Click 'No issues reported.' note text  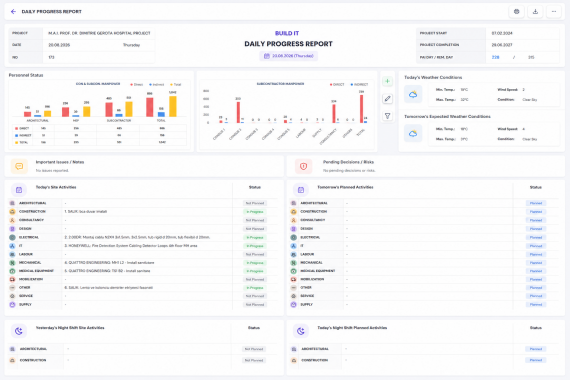(52, 171)
